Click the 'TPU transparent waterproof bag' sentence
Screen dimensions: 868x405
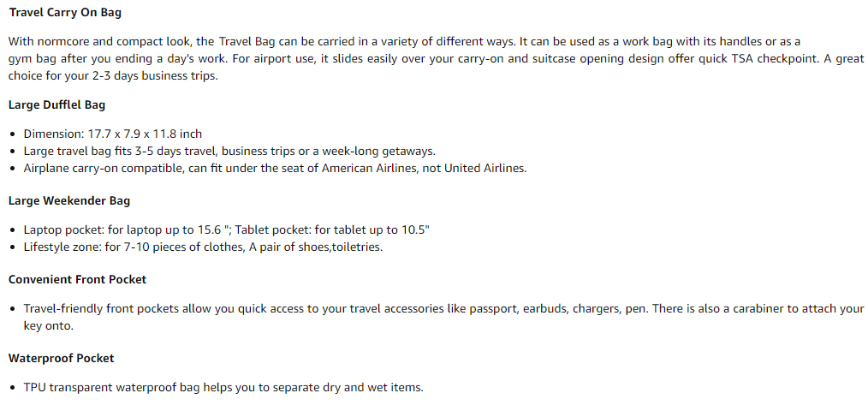(223, 387)
